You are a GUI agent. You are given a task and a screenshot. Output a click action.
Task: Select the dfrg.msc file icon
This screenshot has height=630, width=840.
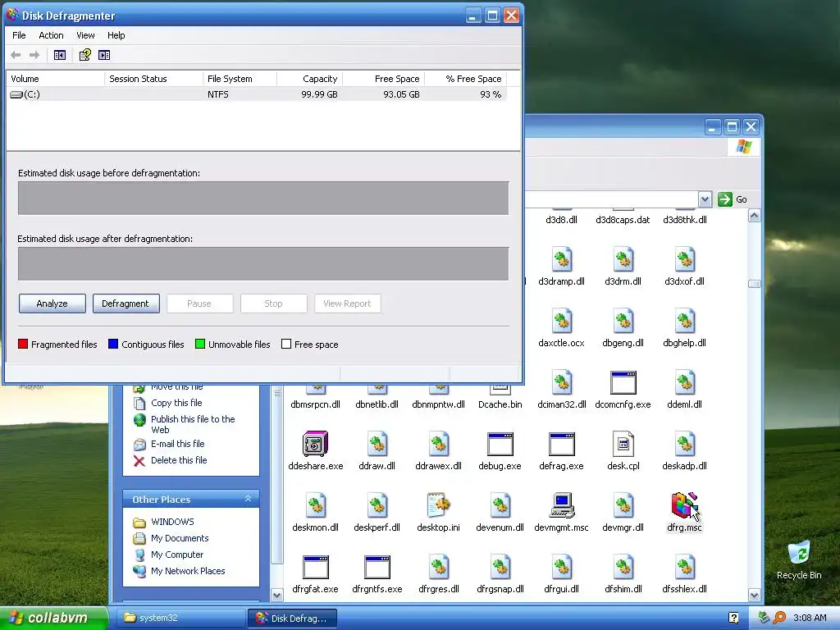click(x=685, y=506)
